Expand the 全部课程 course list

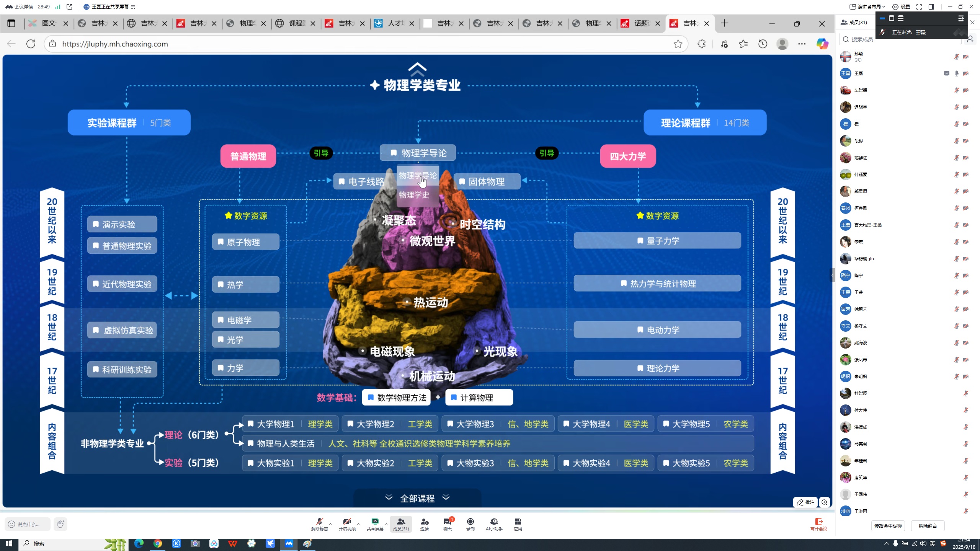417,498
